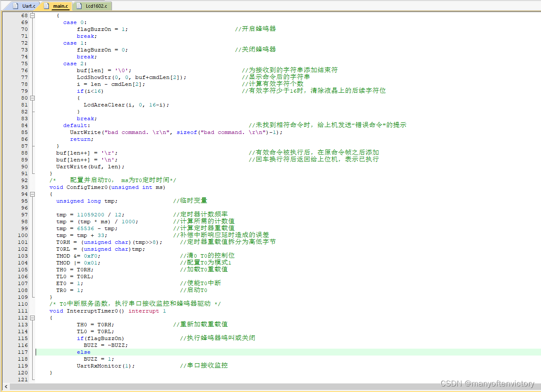Click on line number 117 in the gutter
Screen dimensions: 541x392
[x=23, y=352]
